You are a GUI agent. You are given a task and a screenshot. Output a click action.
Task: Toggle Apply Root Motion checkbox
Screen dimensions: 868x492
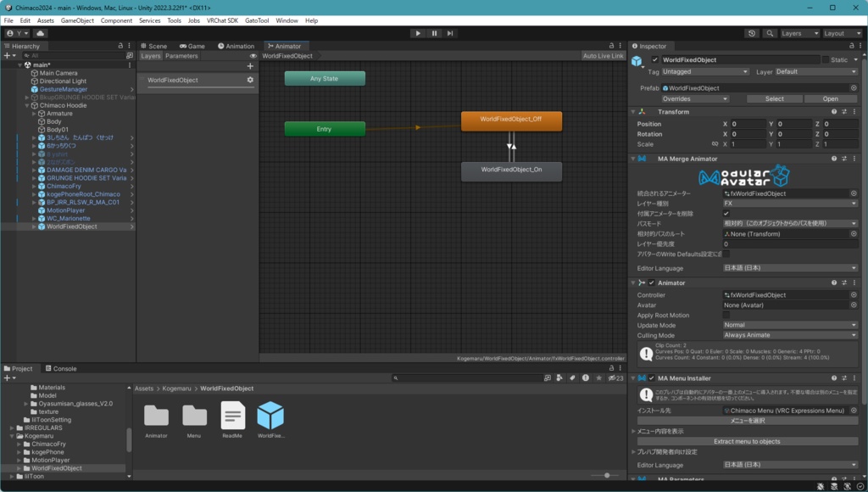coord(726,315)
